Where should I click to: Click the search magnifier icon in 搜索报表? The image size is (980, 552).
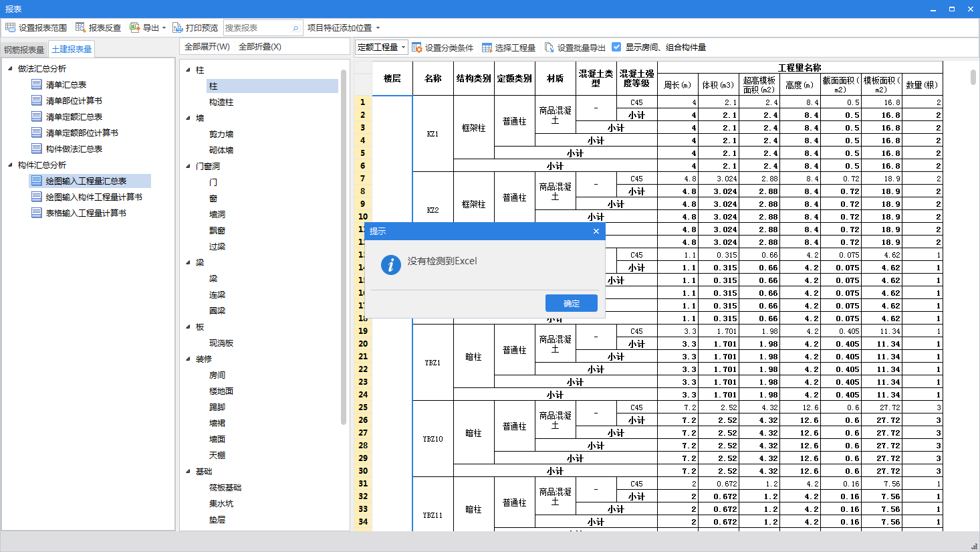pos(295,28)
